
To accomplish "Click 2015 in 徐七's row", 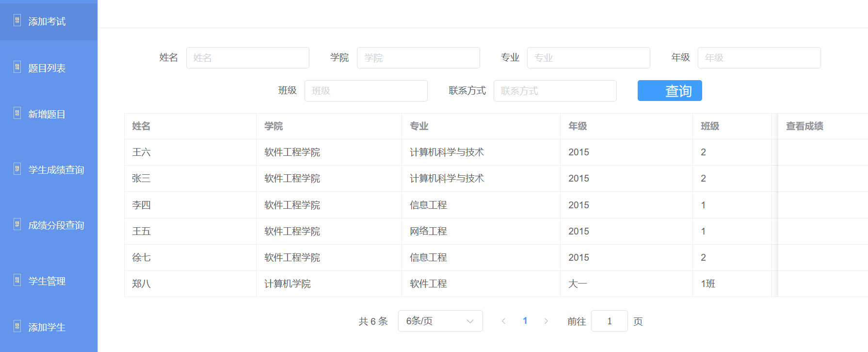I will [x=579, y=258].
